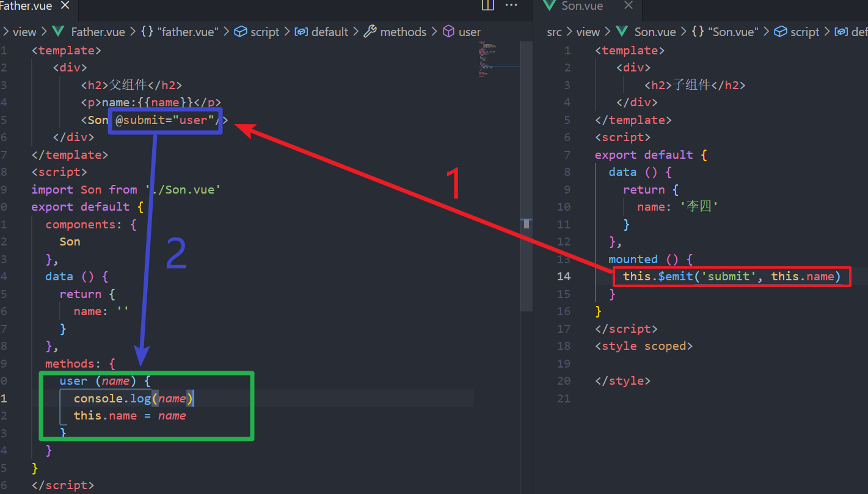Click the '<style scoped>' tag in Son.vue
Screen dimensions: 868x494
tap(644, 346)
